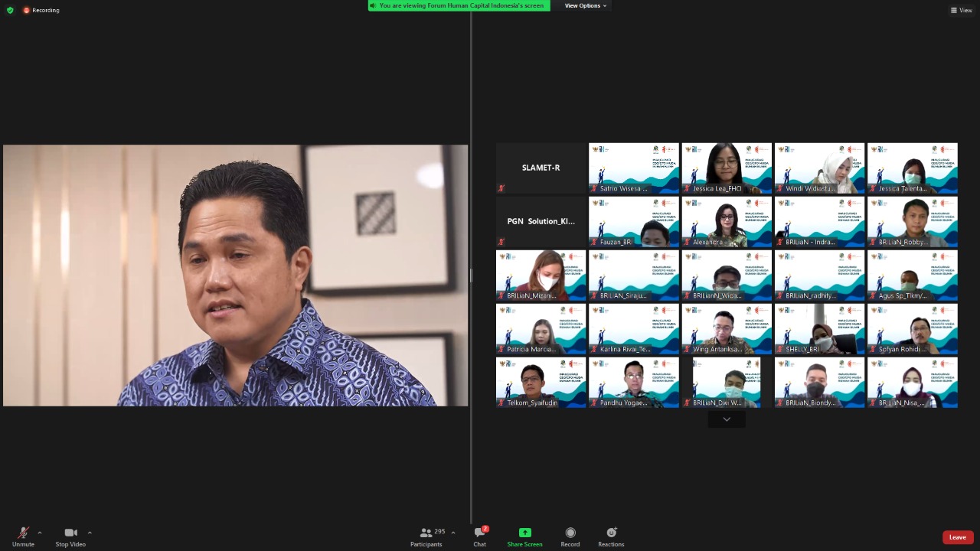This screenshot has height=551, width=980.
Task: Expand participants options arrow next to count
Action: pos(453,533)
